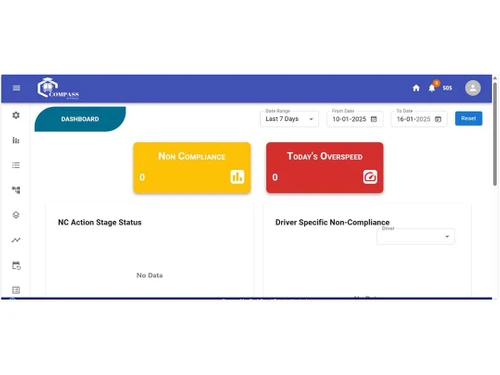This screenshot has height=375, width=500.
Task: Expand the Driver dropdown
Action: [416, 236]
